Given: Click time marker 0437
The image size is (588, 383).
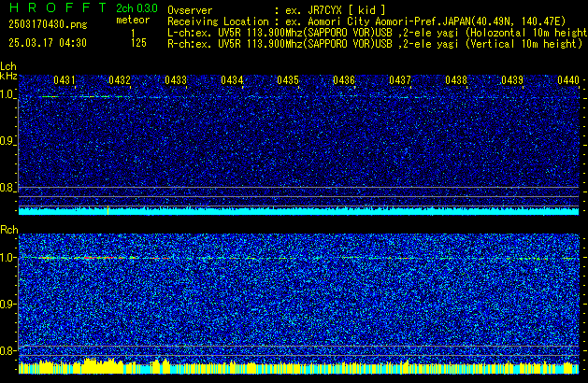Looking at the screenshot, I should tap(400, 80).
